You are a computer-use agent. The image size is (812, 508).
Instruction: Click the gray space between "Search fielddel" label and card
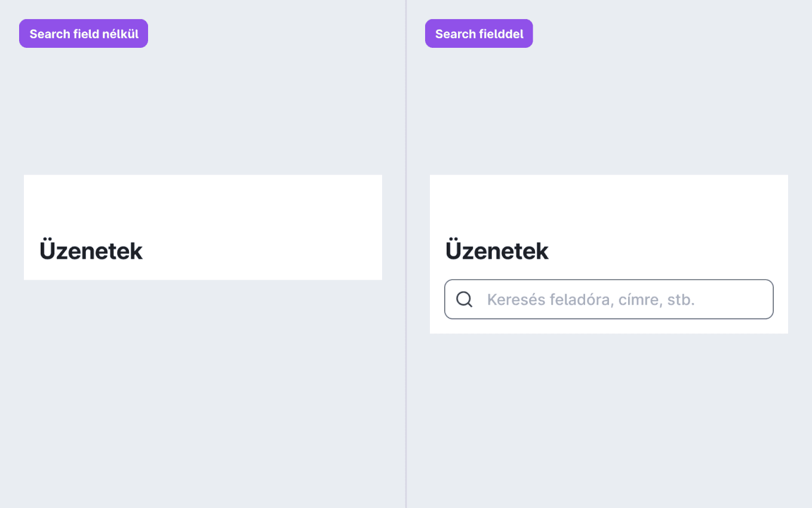point(609,111)
